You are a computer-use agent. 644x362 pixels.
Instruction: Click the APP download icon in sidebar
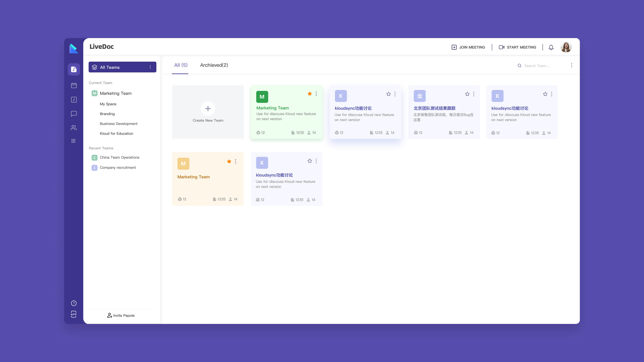[x=74, y=314]
